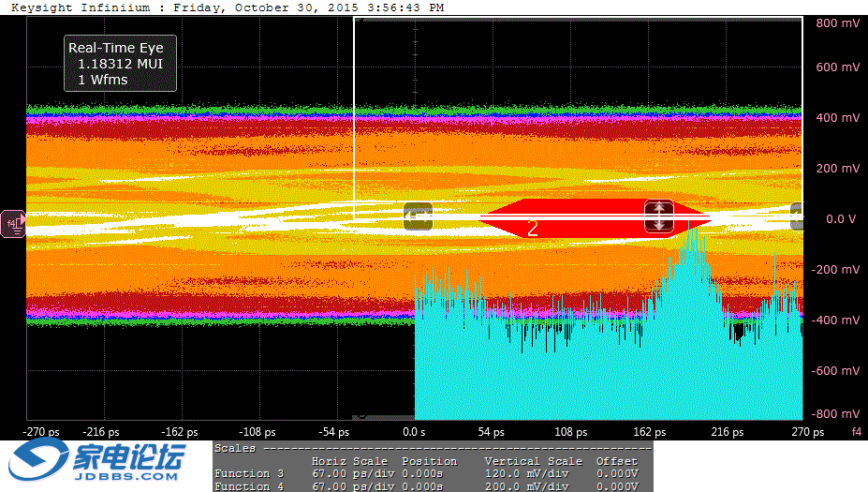Image resolution: width=868 pixels, height=492 pixels.
Task: Click the 270 ps time axis label
Action: 808,432
